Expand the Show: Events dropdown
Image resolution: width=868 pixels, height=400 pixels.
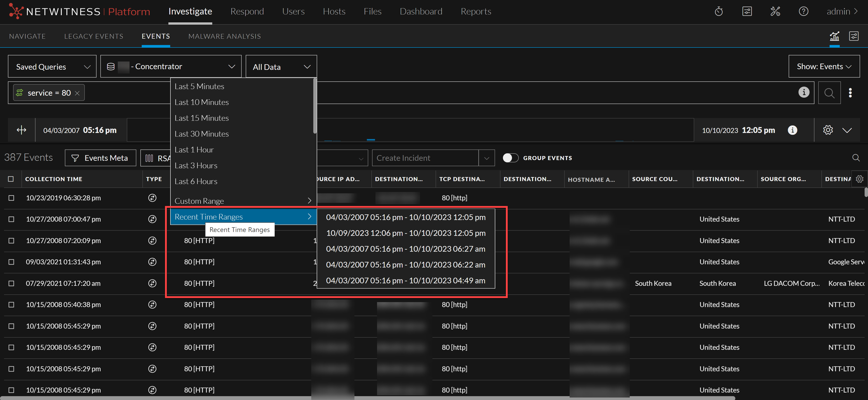pyautogui.click(x=824, y=66)
